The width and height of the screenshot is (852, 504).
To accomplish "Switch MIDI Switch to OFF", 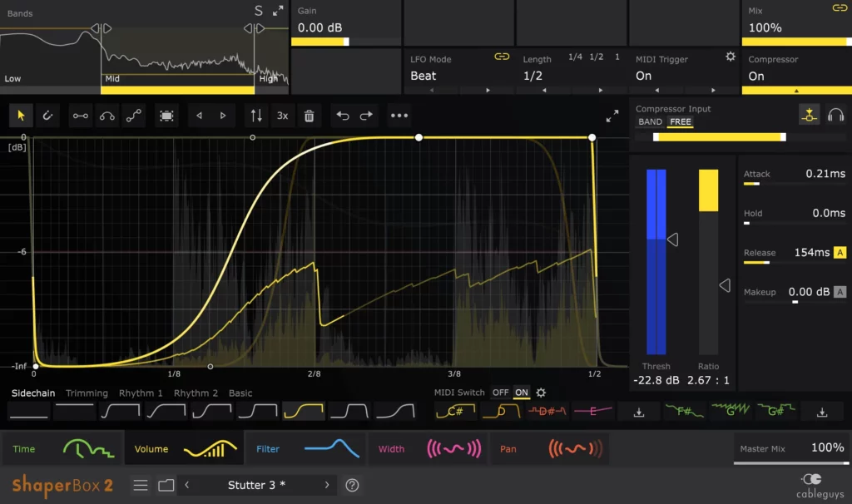I will [x=503, y=393].
